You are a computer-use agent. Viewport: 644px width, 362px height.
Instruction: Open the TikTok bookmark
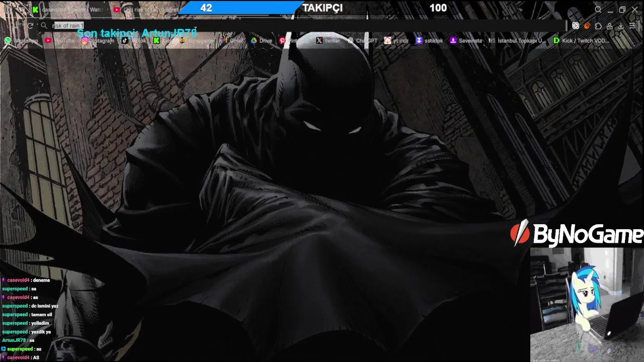click(134, 41)
